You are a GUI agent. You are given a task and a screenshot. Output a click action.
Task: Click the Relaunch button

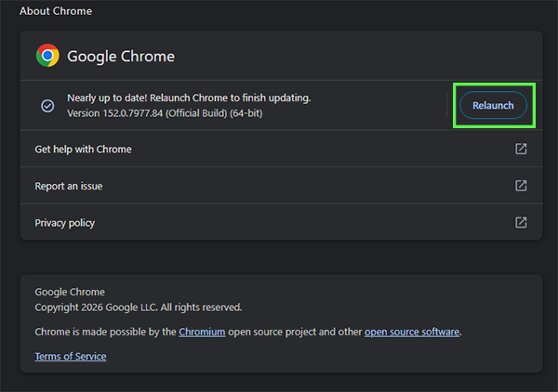coord(493,105)
